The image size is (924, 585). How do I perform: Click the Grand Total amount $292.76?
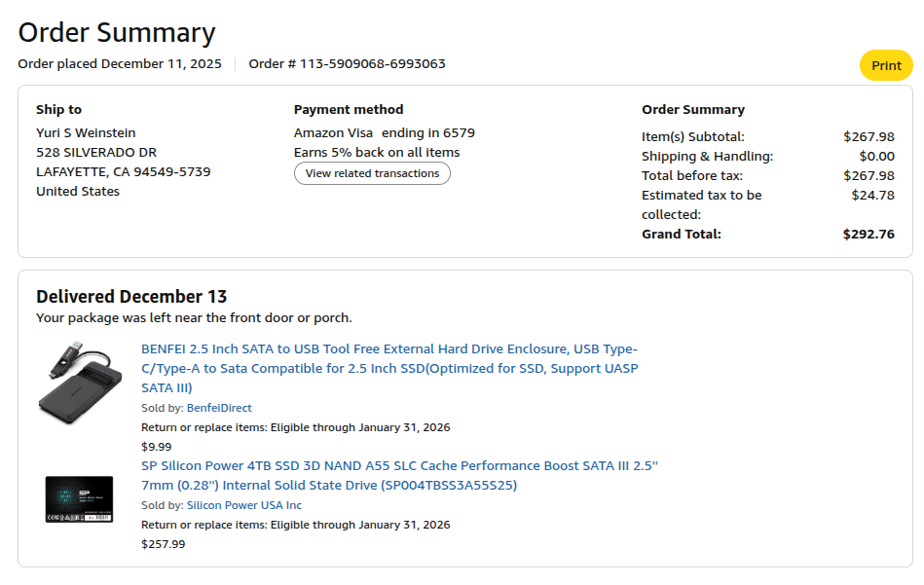[869, 235]
